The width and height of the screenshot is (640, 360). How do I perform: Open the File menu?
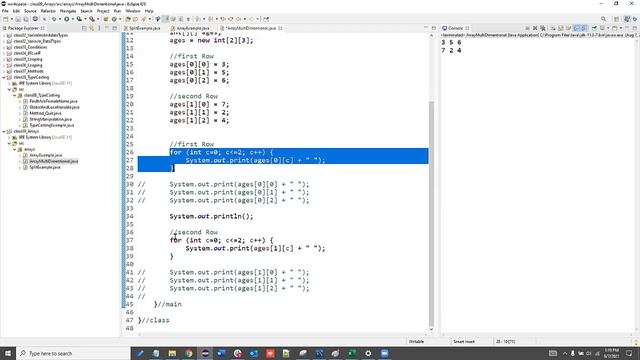[5, 11]
